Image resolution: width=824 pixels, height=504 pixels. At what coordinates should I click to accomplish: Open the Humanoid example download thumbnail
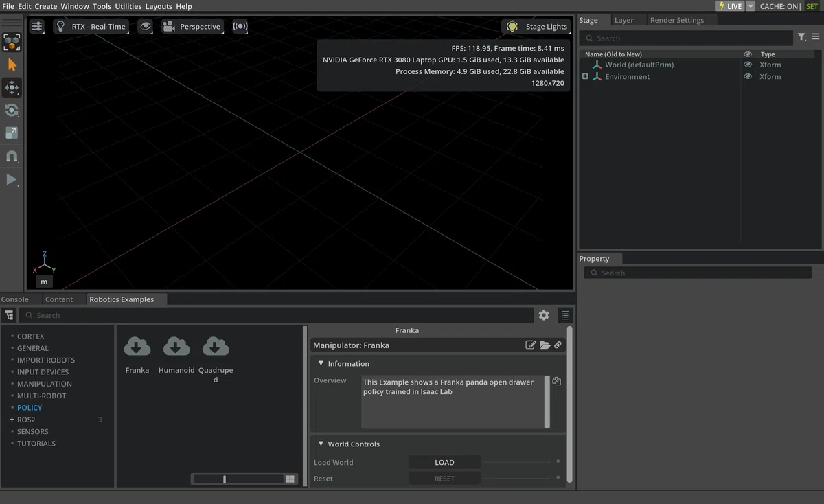[176, 347]
